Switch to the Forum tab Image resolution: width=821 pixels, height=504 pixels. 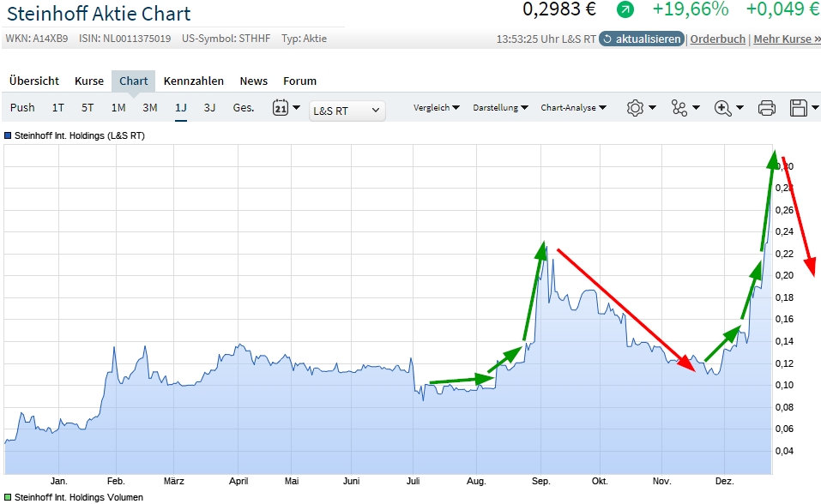coord(300,81)
